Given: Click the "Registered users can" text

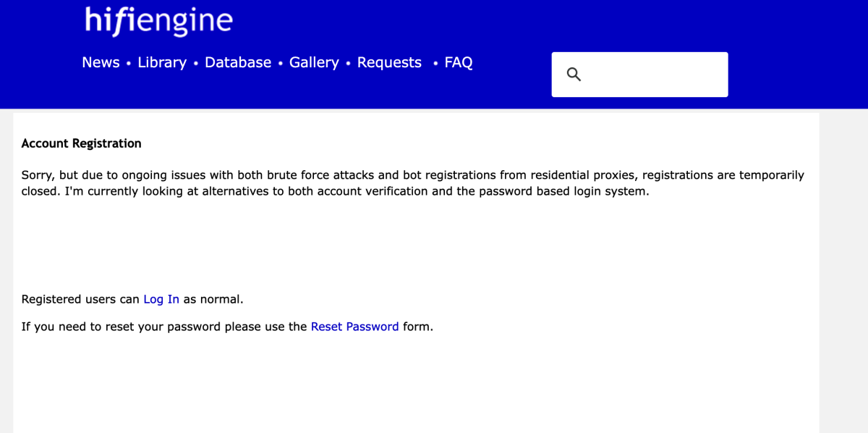Looking at the screenshot, I should coord(80,299).
